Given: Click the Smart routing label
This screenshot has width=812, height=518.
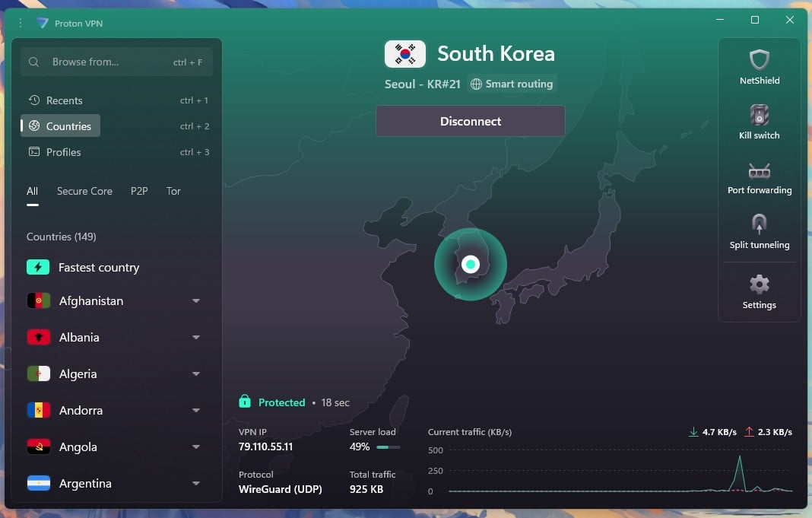Looking at the screenshot, I should (519, 84).
